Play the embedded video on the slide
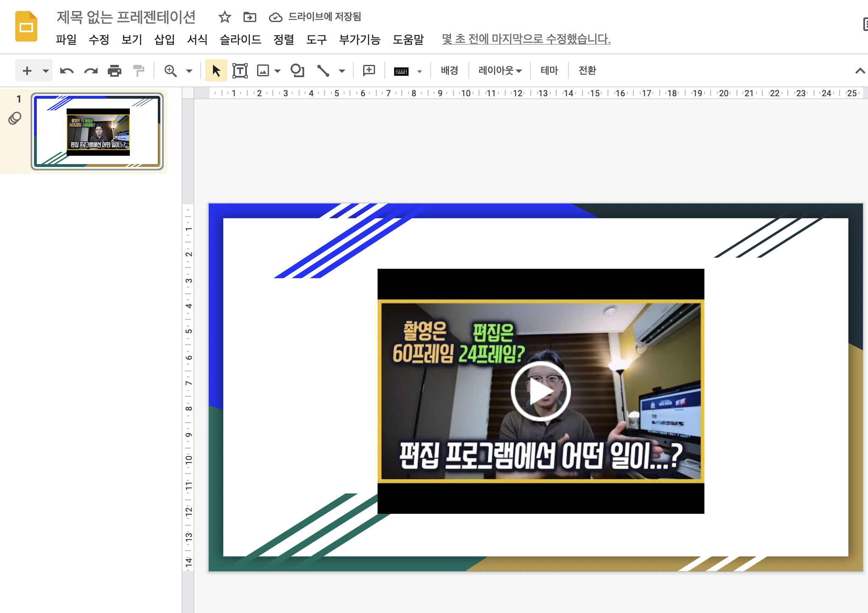Image resolution: width=868 pixels, height=613 pixels. (540, 391)
